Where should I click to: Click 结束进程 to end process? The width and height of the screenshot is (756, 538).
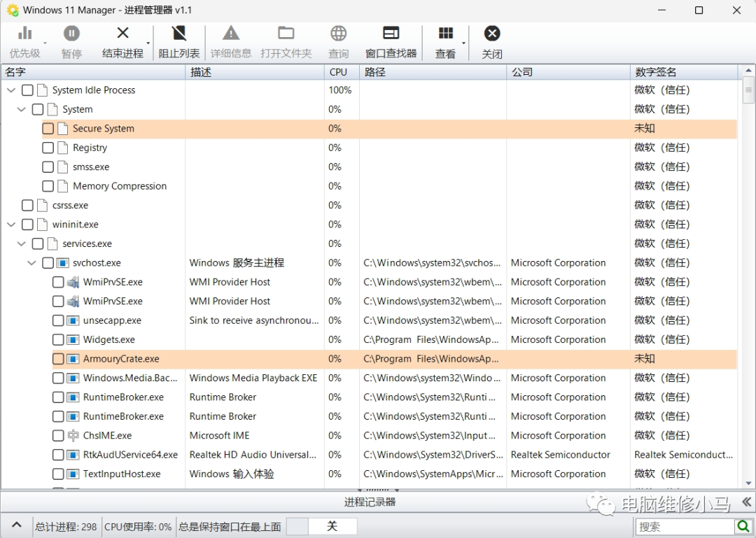coord(122,43)
